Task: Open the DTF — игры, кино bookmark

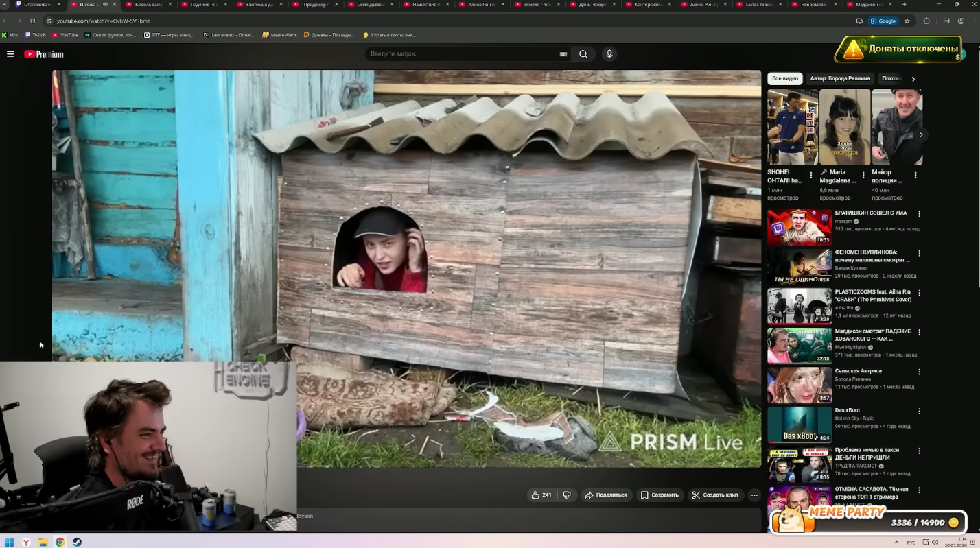Action: (171, 35)
